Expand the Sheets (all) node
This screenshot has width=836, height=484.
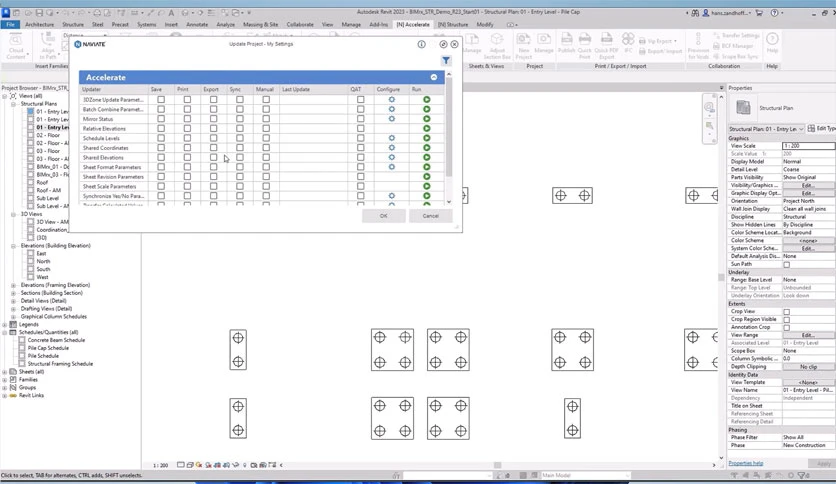(5, 372)
